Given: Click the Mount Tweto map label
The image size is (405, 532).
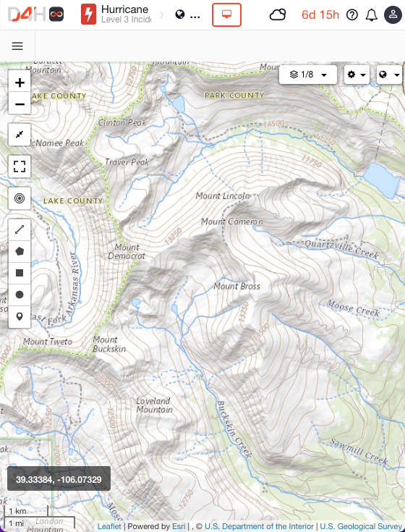Looking at the screenshot, I should coord(48,342).
